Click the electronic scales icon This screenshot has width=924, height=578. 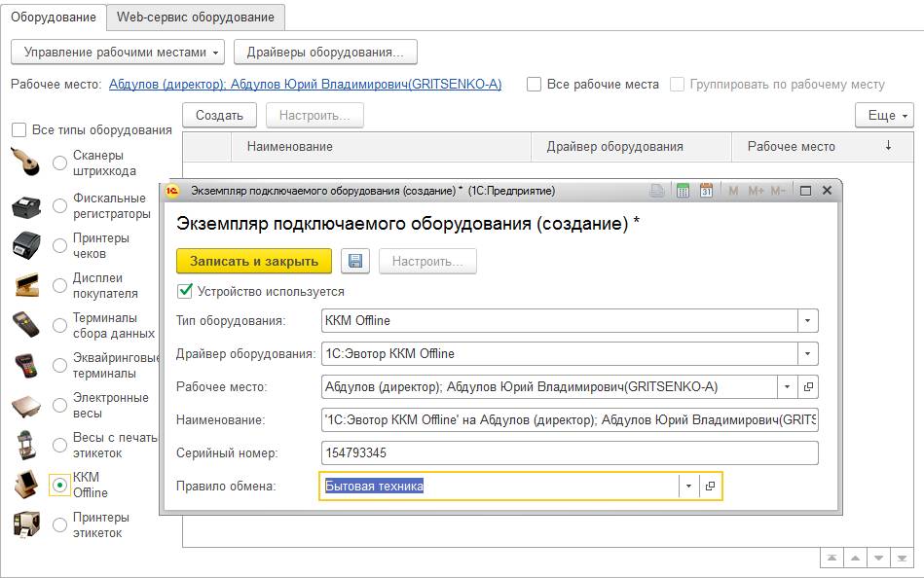(26, 406)
